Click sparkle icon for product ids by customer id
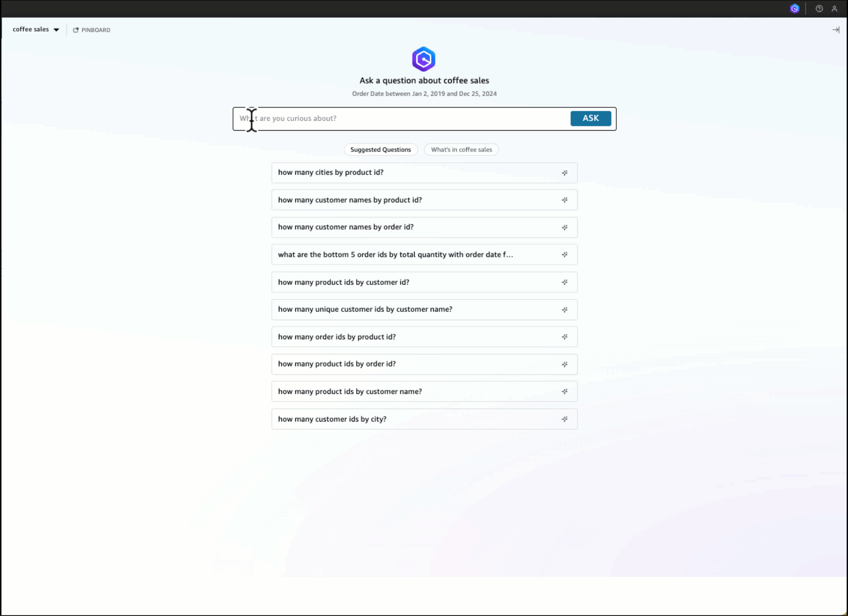 click(564, 282)
